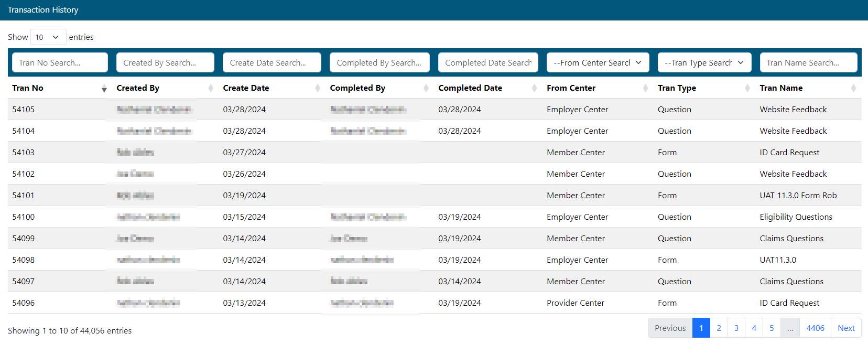Screen dimensions: 868x344
Task: Open the Tran Type Search dropdown
Action: pos(704,62)
